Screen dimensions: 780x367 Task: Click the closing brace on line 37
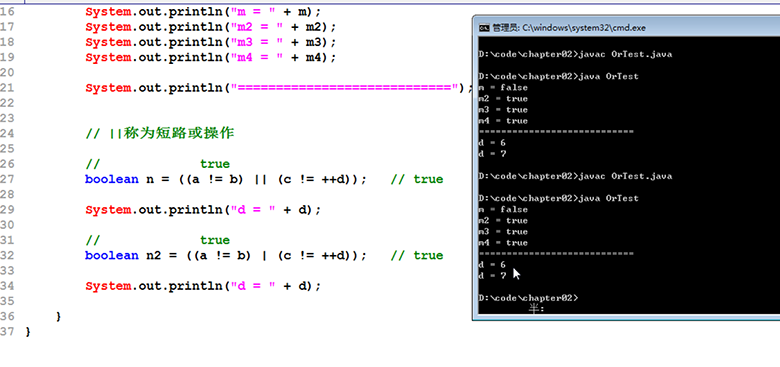pyautogui.click(x=28, y=331)
